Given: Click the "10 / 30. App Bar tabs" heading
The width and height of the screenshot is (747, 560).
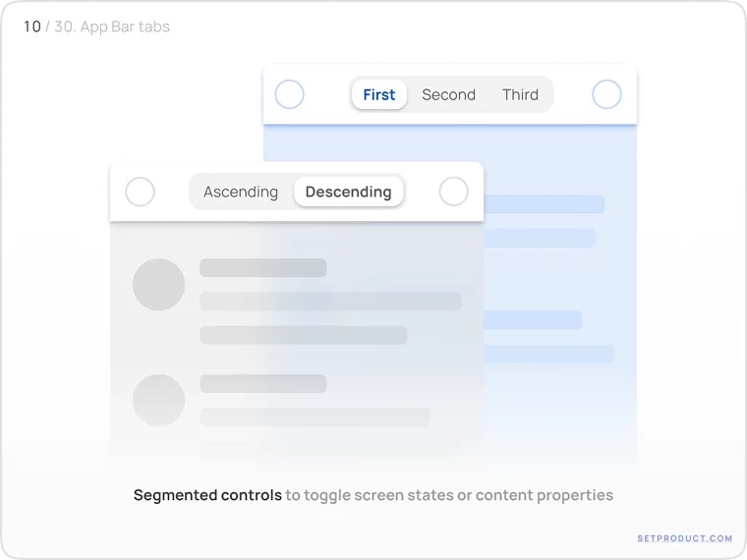Looking at the screenshot, I should point(96,27).
